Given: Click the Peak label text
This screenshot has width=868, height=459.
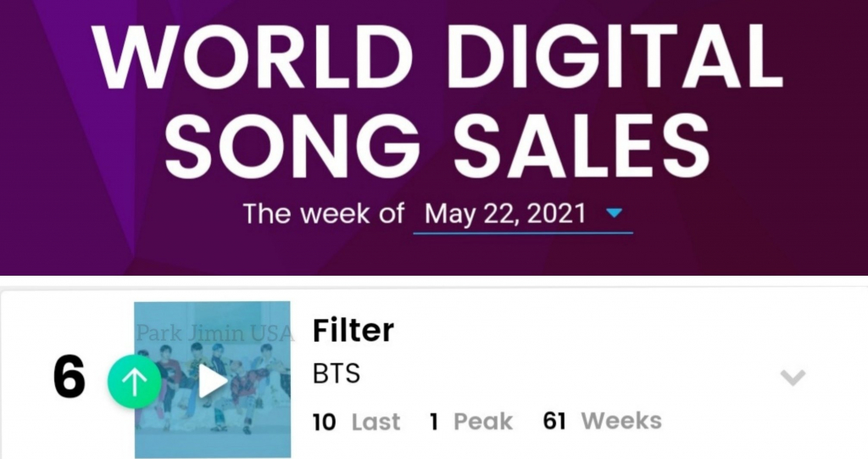Looking at the screenshot, I should [482, 423].
